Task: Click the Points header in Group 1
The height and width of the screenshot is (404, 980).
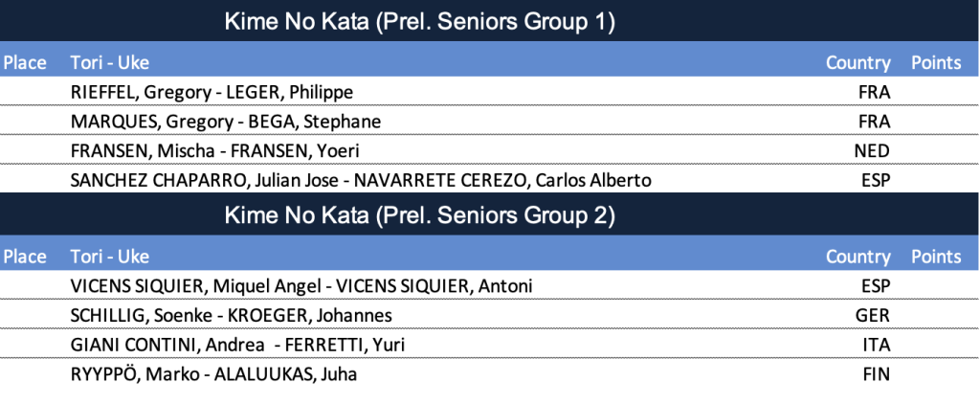Action: click(936, 62)
